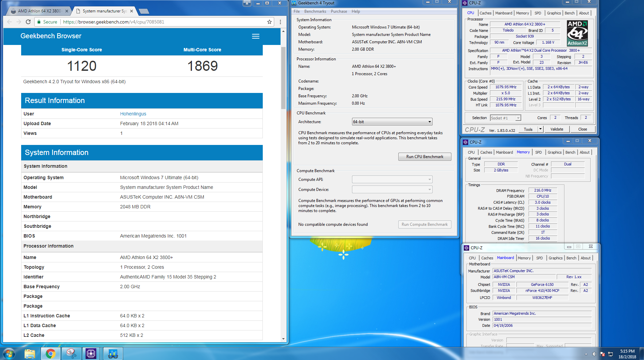
Task: Select the Multi-Core Score value 1869
Action: [202, 66]
